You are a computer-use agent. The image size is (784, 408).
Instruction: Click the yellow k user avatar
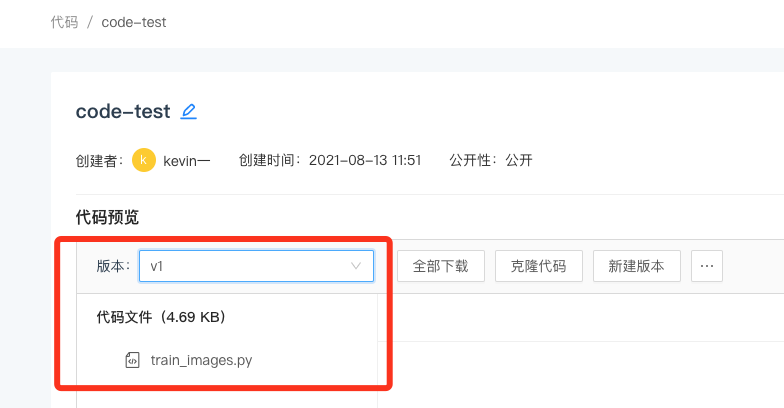(144, 160)
